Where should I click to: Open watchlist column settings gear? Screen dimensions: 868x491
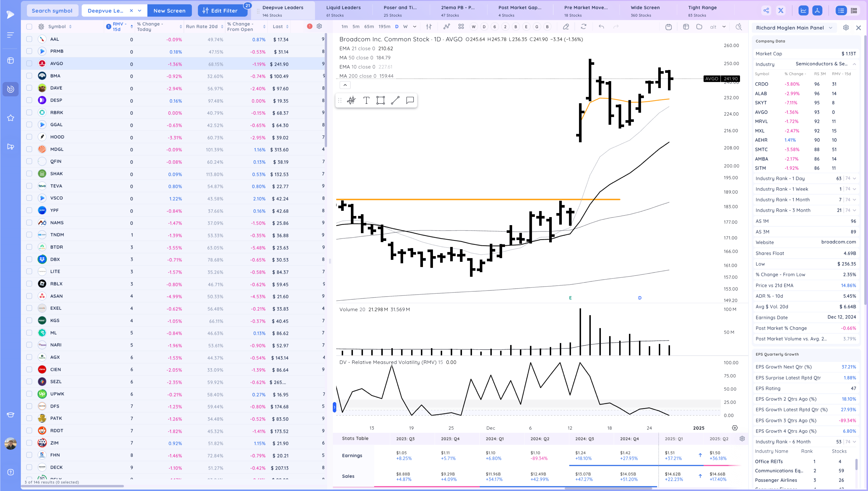(x=319, y=26)
